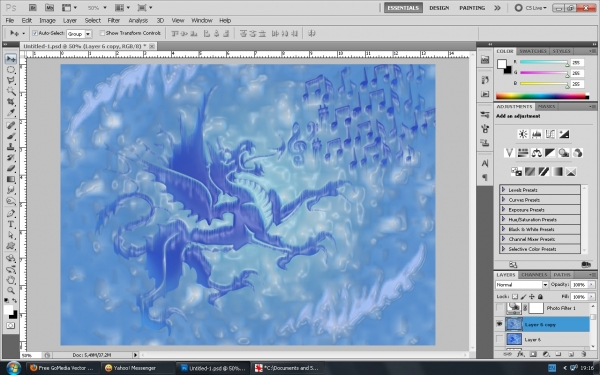Select the Elliptical Marquee tool
The image size is (600, 375).
coord(11,70)
